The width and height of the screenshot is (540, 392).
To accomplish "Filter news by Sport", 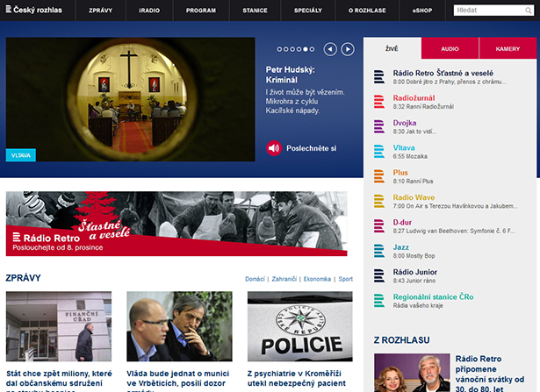I will (345, 279).
